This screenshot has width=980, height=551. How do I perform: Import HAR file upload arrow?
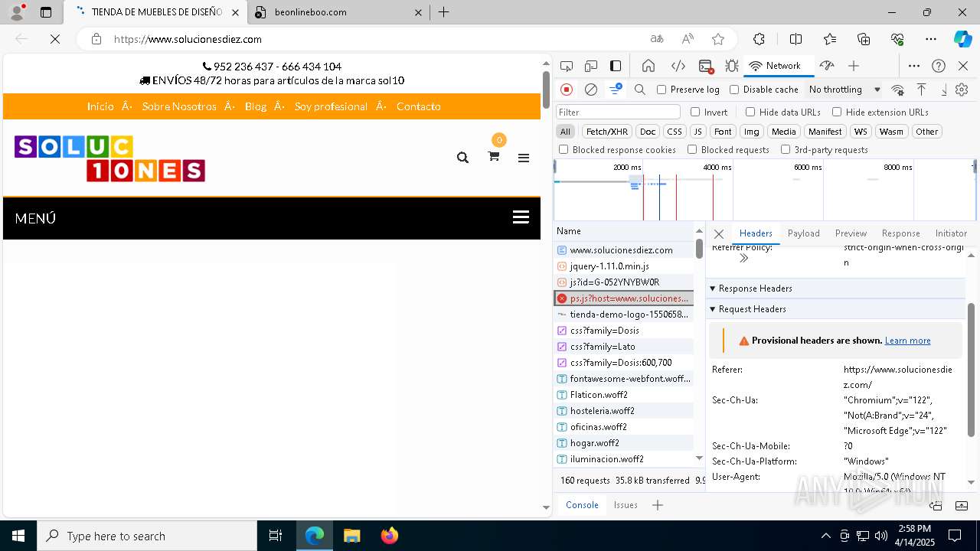(x=922, y=90)
